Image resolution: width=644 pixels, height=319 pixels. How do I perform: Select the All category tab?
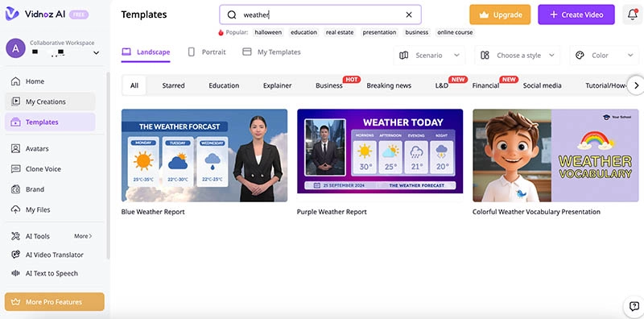[x=134, y=85]
